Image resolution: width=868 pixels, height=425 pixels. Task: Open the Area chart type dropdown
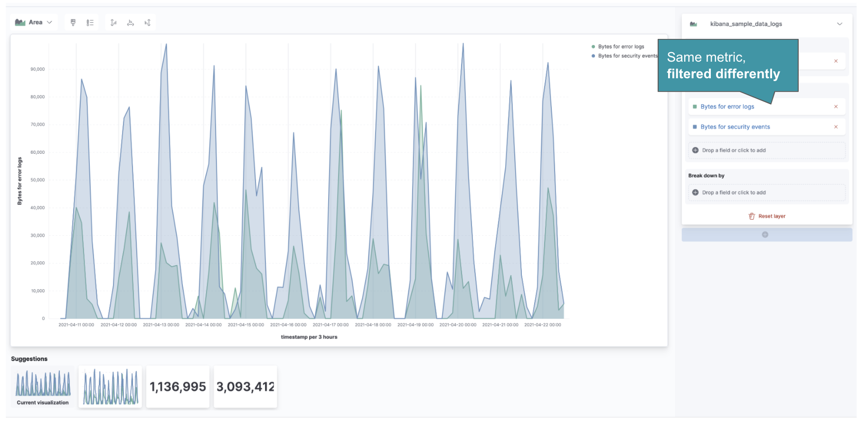point(34,22)
